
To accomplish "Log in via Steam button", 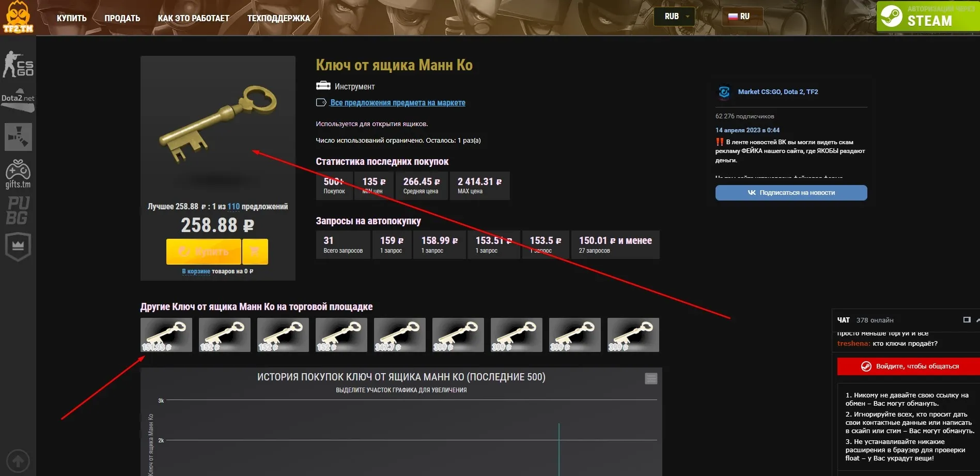I will click(x=928, y=16).
